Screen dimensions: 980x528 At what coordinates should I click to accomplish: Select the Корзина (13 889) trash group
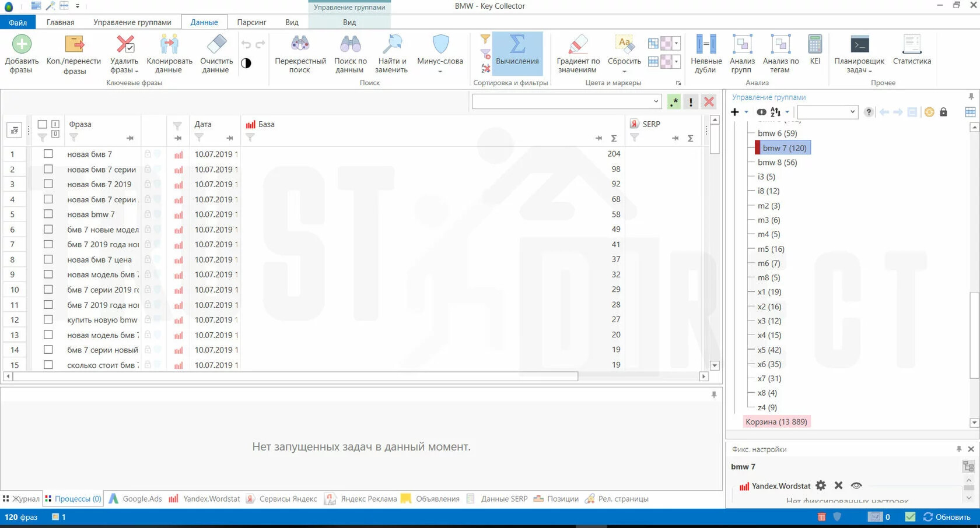[x=776, y=421]
